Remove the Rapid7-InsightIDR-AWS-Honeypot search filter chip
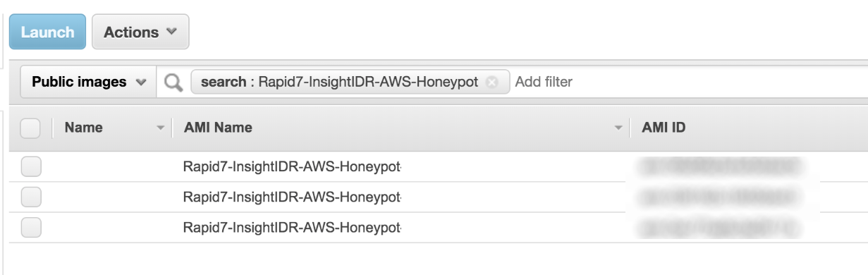The image size is (868, 275). pyautogui.click(x=493, y=82)
